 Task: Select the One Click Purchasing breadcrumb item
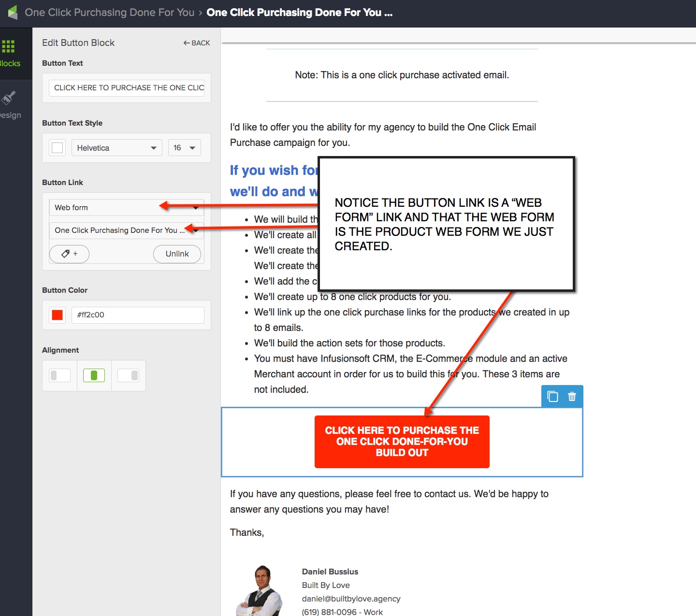pyautogui.click(x=110, y=12)
